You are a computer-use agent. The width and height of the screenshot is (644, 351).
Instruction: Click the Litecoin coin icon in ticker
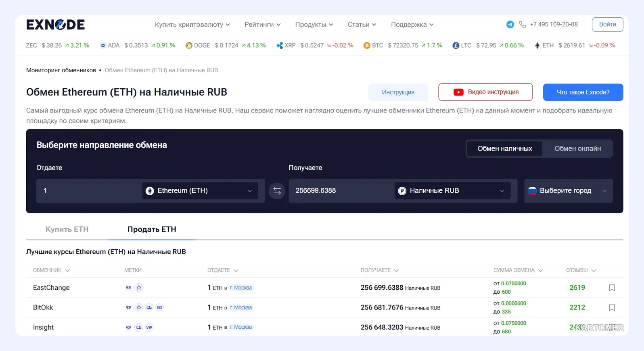(456, 46)
